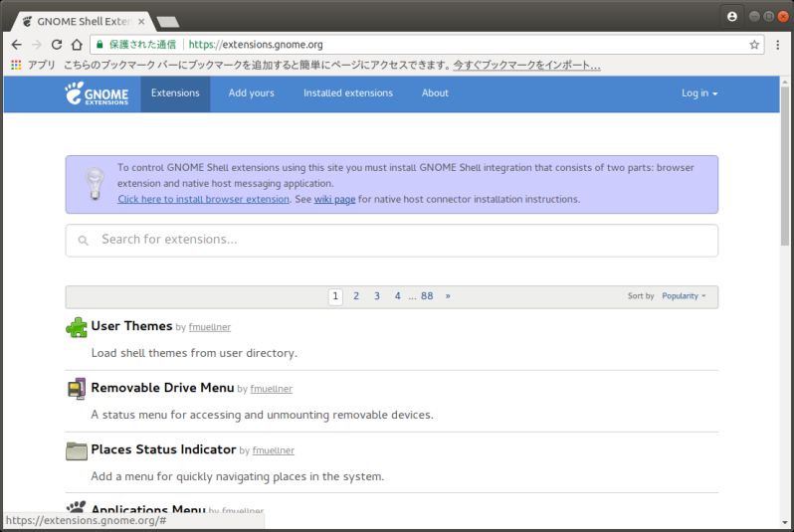Click the address bar URL
794x532 pixels.
click(256, 45)
